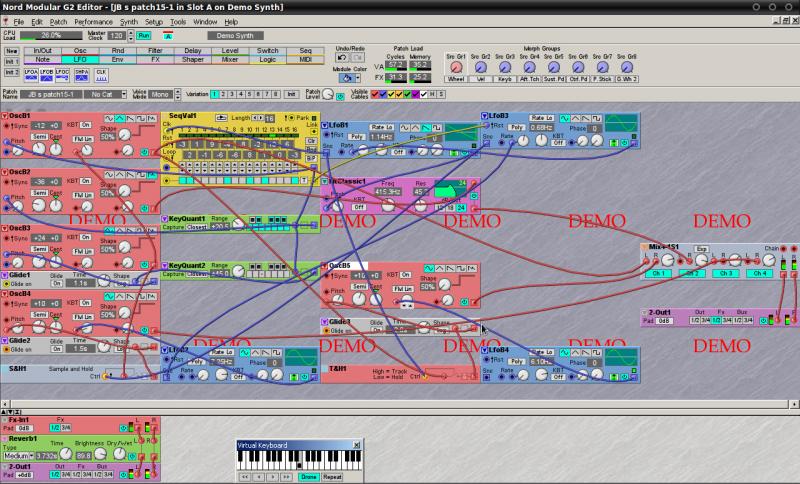The image size is (800, 484).
Task: Toggle blue visible cables checkbox
Action: [383, 94]
